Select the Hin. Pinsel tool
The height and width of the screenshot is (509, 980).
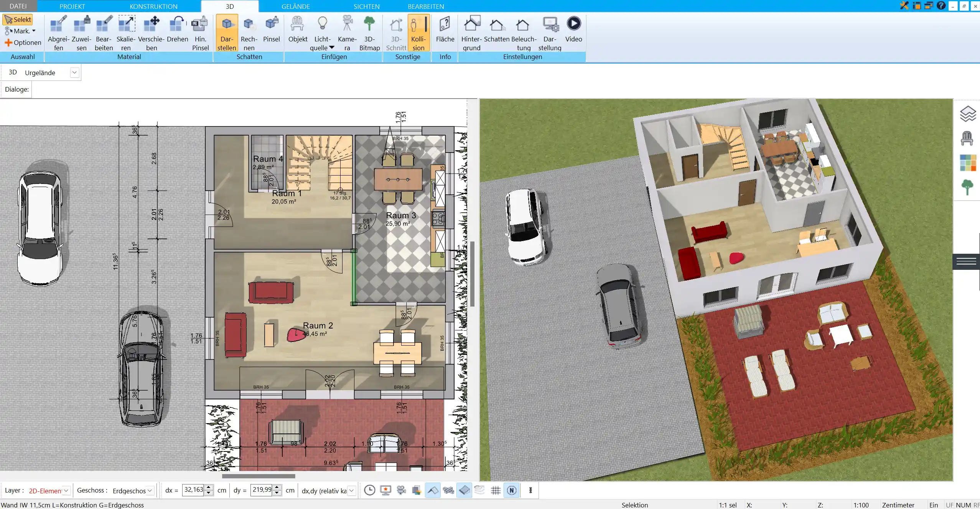[200, 33]
